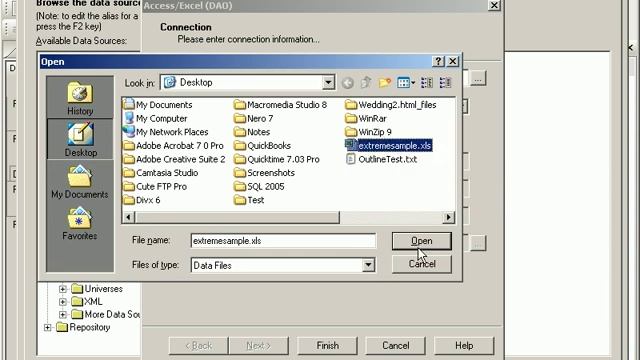Select the Divx 6 folder
This screenshot has width=640, height=360.
tap(142, 200)
